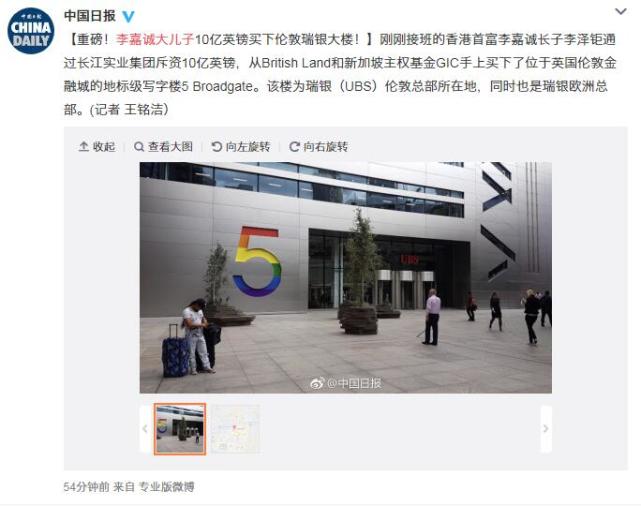
Task: Go to previous thumbnails with left arrow
Action: pyautogui.click(x=145, y=429)
